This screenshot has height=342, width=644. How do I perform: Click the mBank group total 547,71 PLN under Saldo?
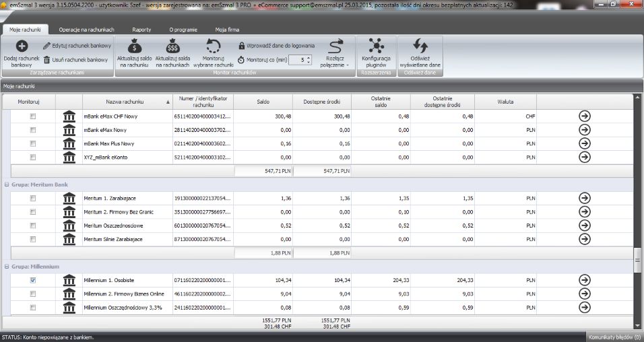point(263,171)
